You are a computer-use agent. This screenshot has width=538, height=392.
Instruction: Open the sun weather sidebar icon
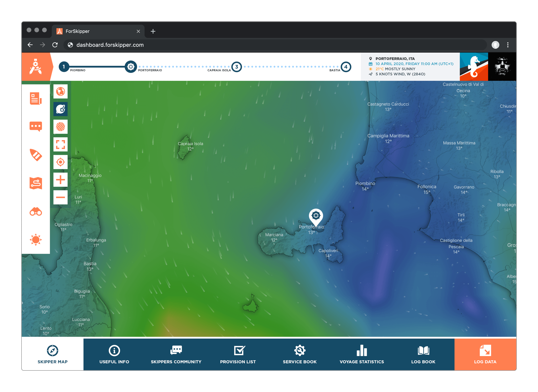click(36, 239)
